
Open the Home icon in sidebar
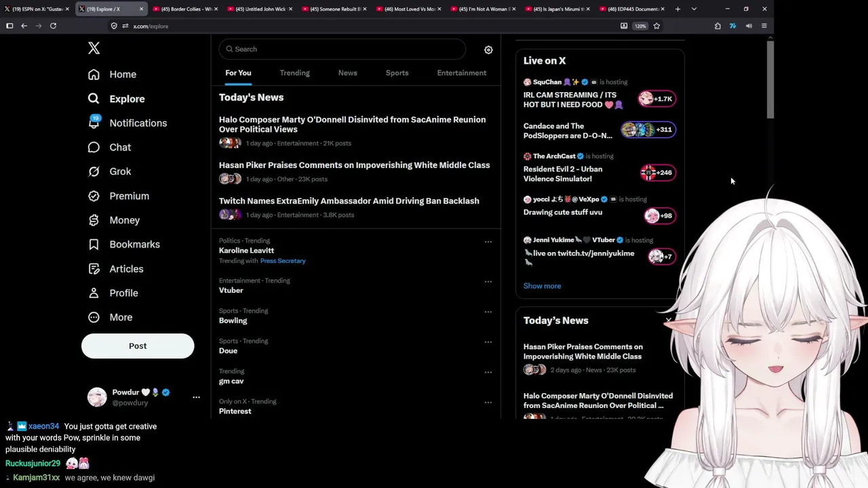click(94, 75)
